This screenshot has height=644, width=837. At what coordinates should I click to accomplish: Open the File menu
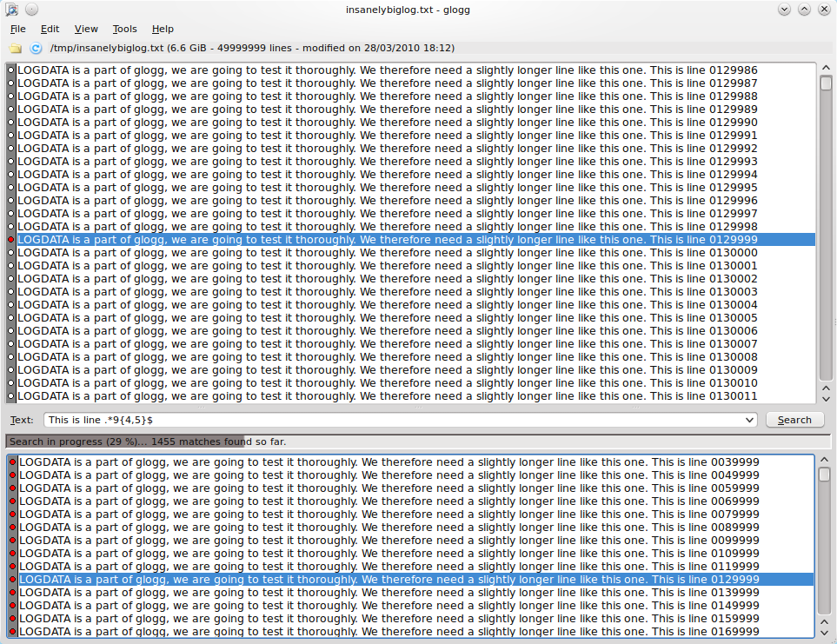pyautogui.click(x=17, y=29)
